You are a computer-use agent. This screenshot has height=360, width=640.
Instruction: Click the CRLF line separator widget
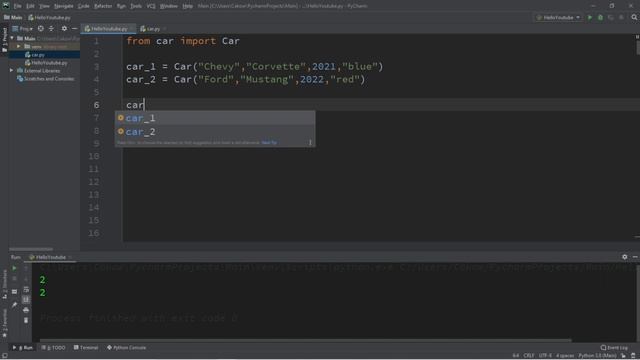pos(529,356)
